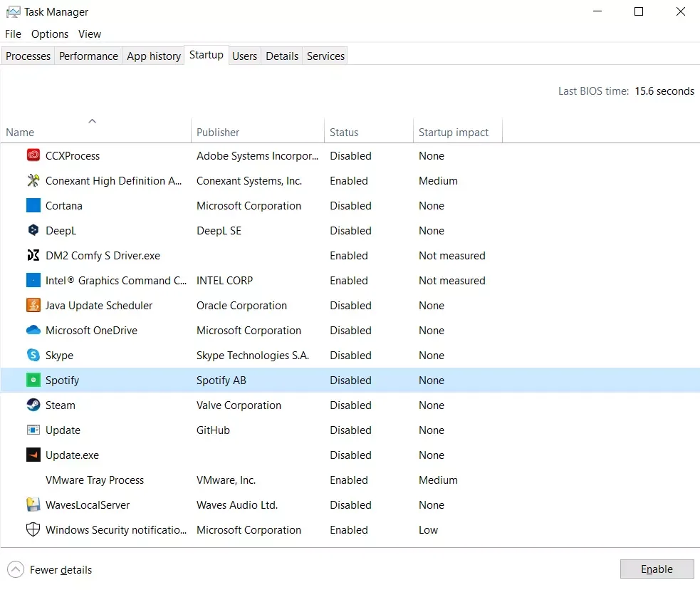The image size is (700, 590).
Task: Sort by the Status column header
Action: pyautogui.click(x=369, y=133)
